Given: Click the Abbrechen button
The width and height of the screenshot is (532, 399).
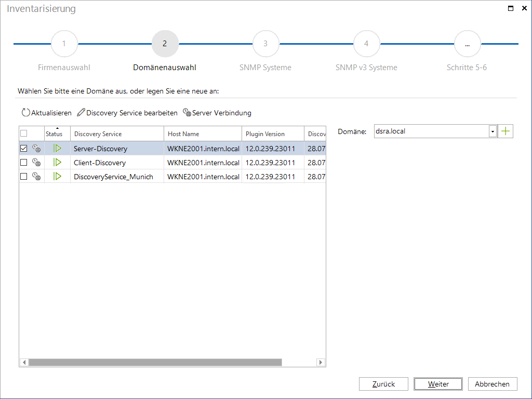Looking at the screenshot, I should click(493, 384).
